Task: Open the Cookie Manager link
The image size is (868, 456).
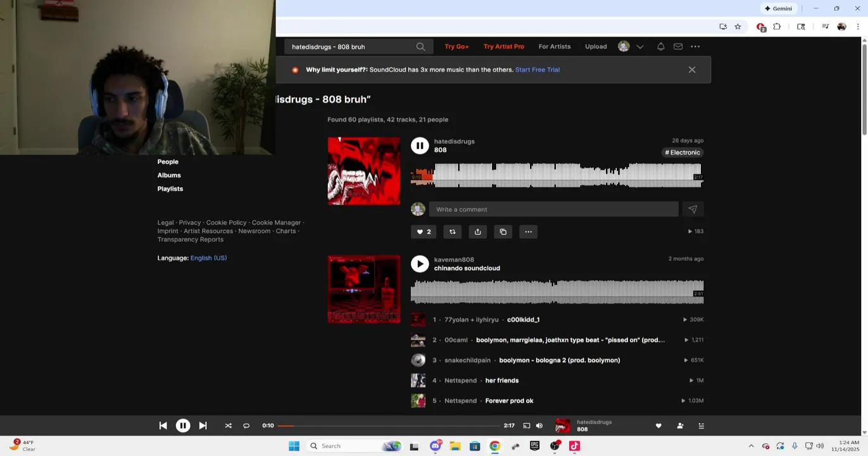Action: (x=276, y=223)
